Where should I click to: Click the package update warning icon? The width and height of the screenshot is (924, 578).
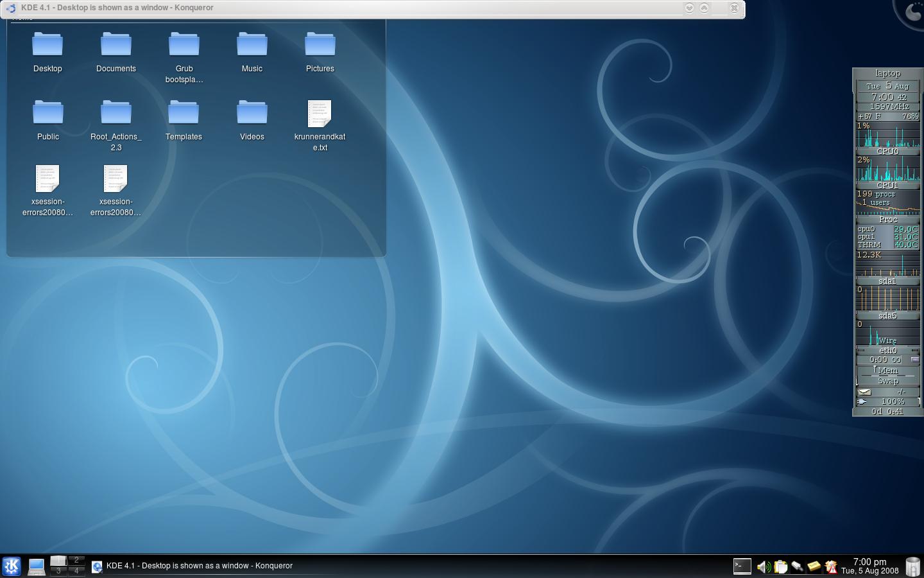831,566
